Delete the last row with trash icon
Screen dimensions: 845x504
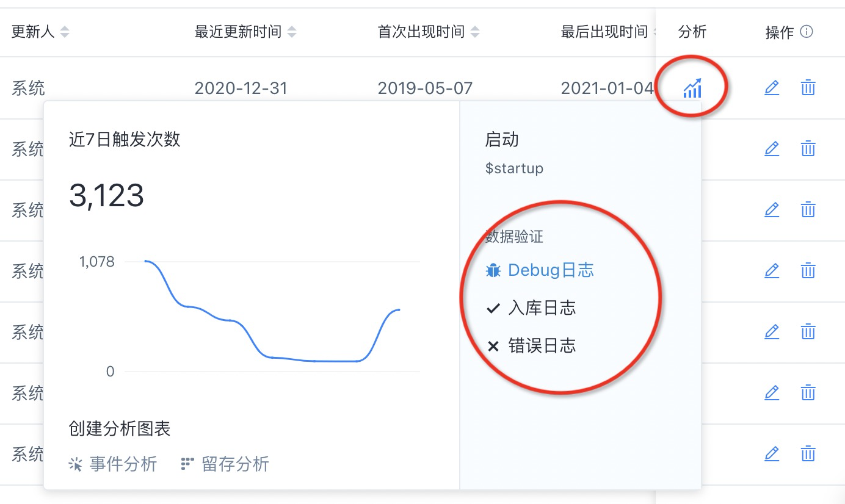[x=808, y=454]
